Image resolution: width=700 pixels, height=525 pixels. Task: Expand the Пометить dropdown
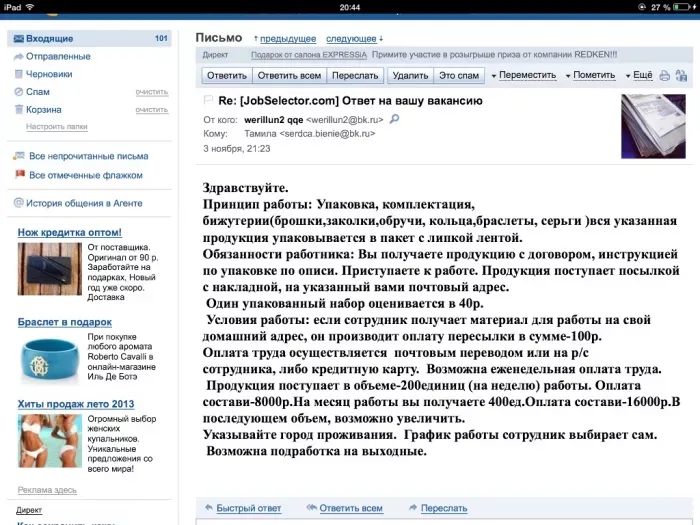point(590,75)
